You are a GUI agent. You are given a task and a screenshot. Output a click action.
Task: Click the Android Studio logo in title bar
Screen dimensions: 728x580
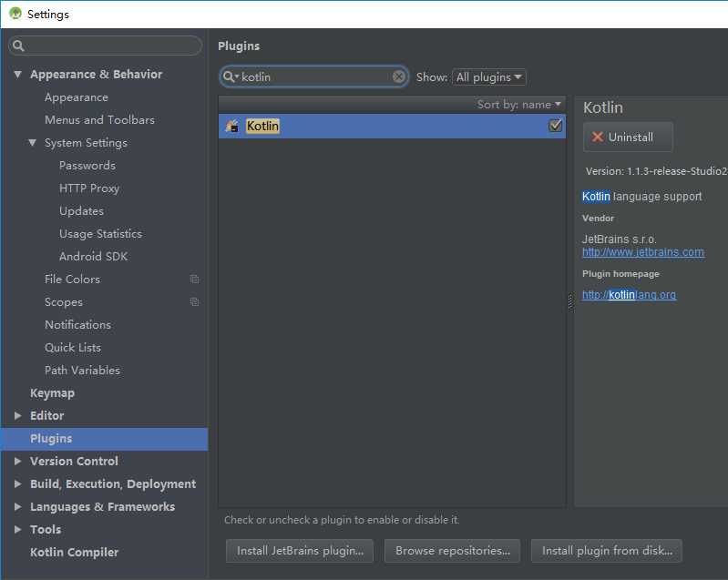(x=15, y=14)
